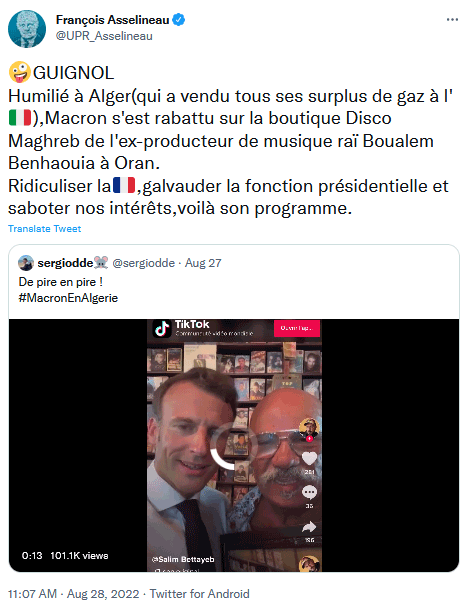This screenshot has height=601, width=467.
Task: Click the spinning music disc icon
Action: (x=309, y=563)
